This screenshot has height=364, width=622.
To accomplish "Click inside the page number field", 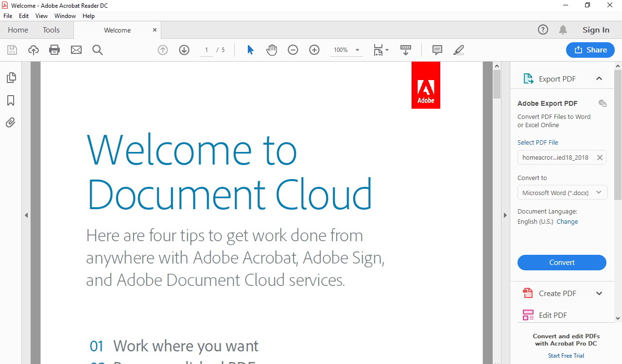I will pyautogui.click(x=206, y=50).
